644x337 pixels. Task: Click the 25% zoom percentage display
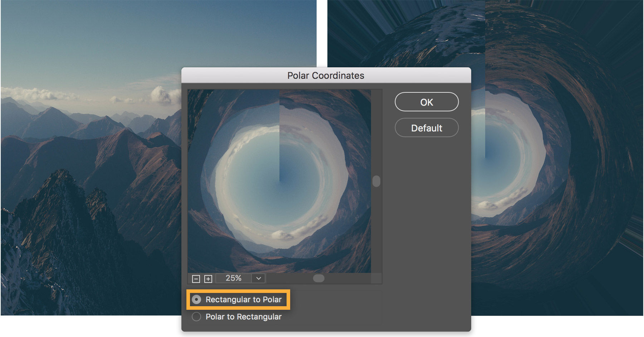(233, 278)
